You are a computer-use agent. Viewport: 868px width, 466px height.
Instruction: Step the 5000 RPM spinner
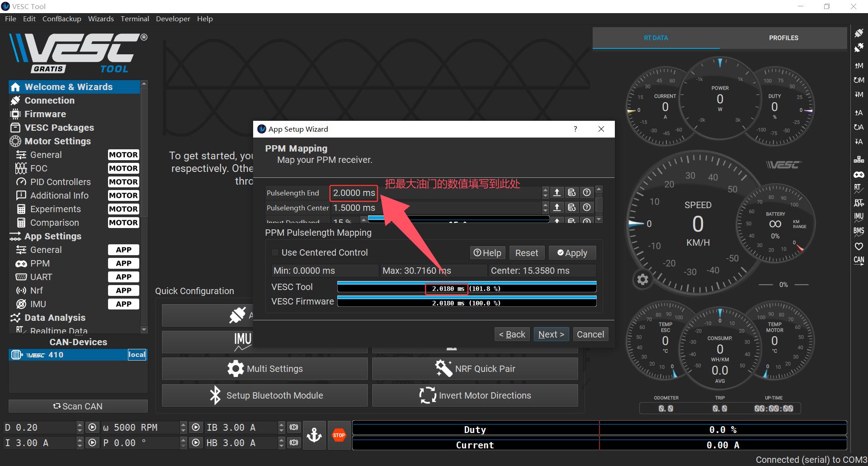coord(183,428)
